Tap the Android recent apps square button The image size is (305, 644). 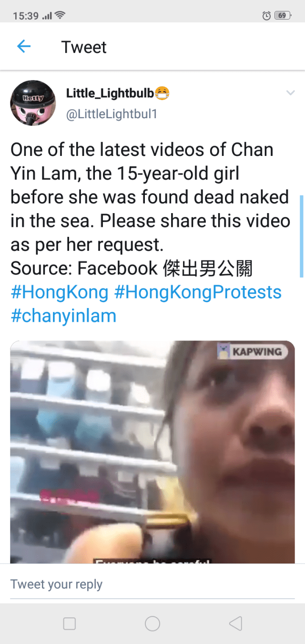pos(70,624)
